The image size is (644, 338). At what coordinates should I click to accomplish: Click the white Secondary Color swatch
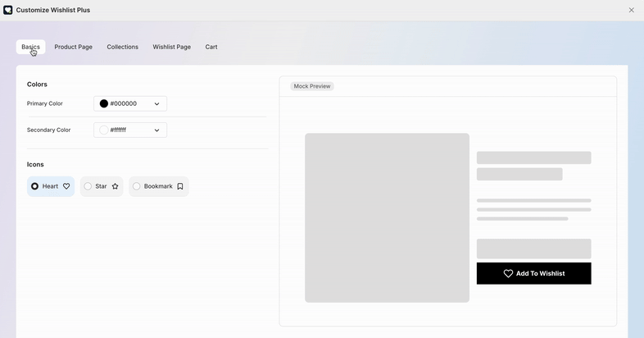(104, 130)
